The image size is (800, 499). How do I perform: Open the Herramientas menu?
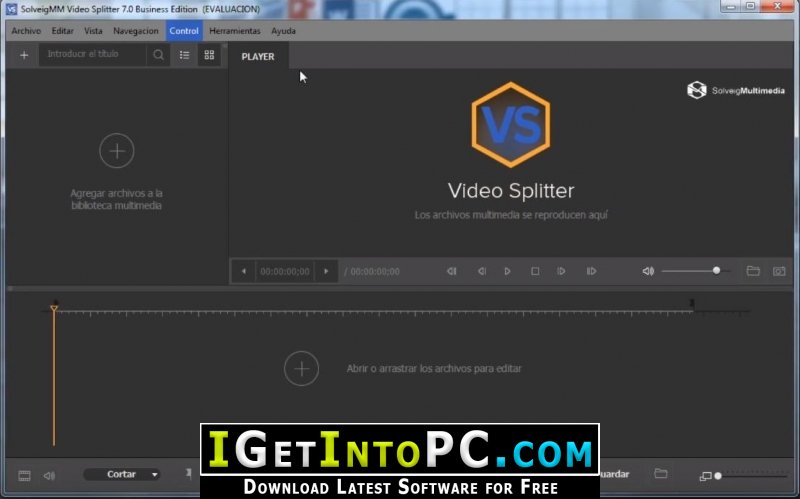click(235, 31)
